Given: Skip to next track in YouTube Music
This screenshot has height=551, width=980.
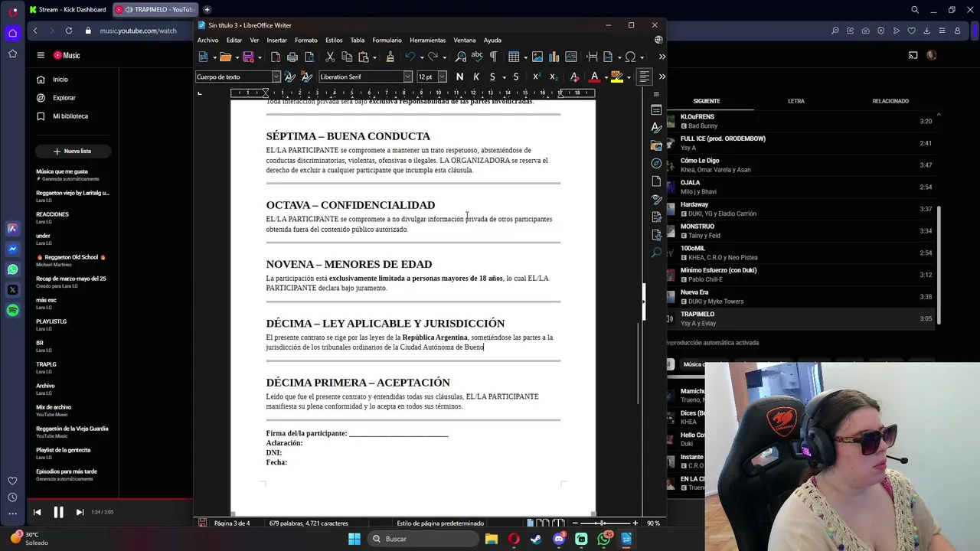Looking at the screenshot, I should (x=80, y=512).
